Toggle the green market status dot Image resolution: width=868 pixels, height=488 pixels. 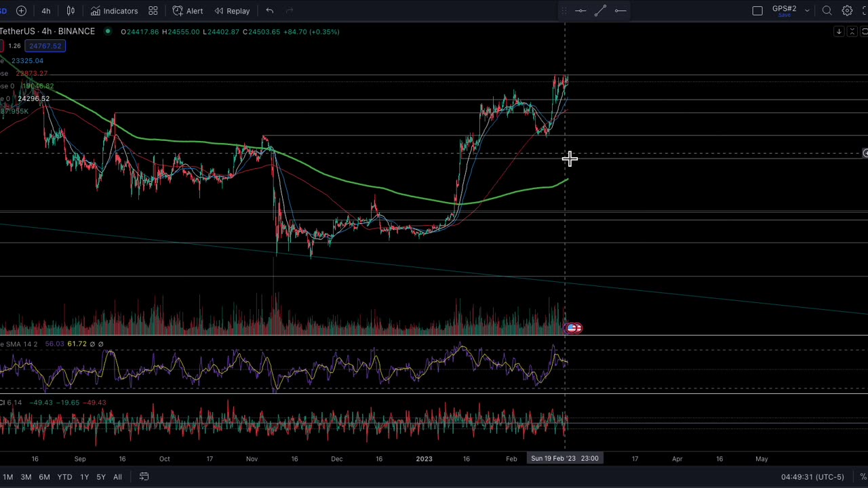[108, 31]
